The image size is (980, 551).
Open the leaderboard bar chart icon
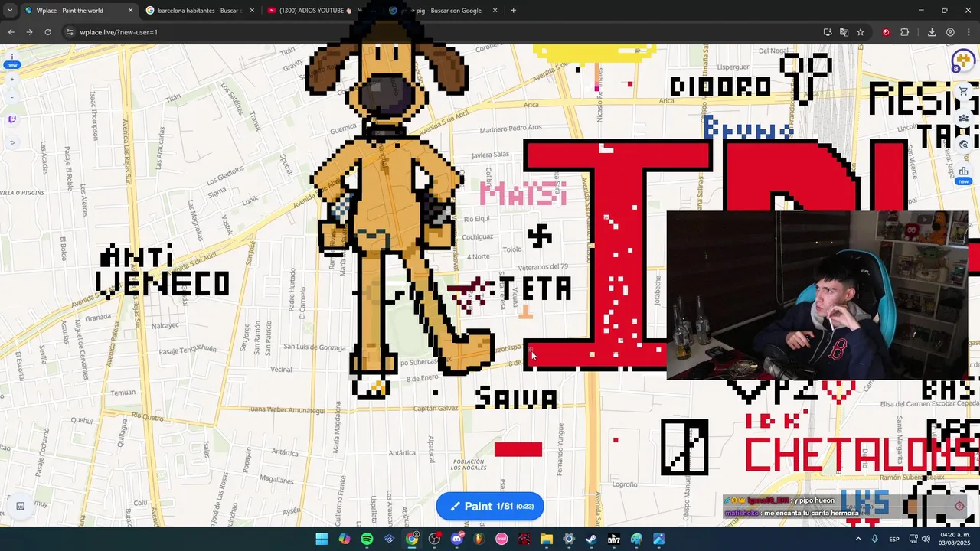point(964,171)
